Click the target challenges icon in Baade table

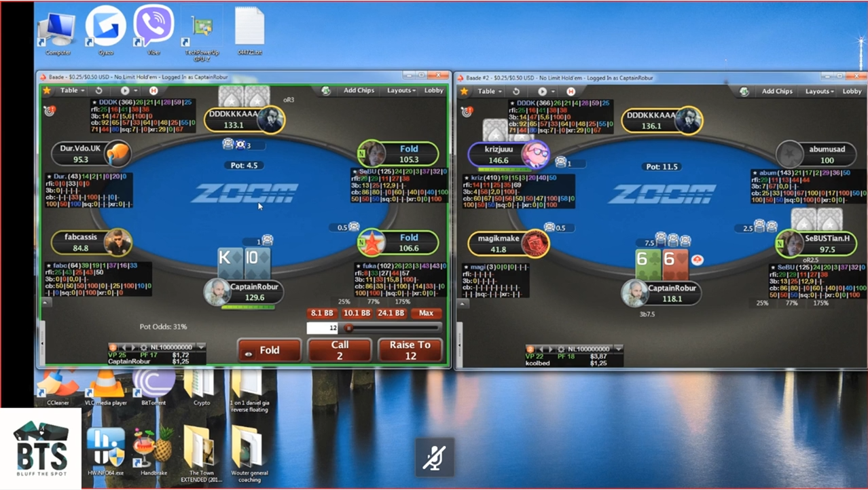(49, 110)
